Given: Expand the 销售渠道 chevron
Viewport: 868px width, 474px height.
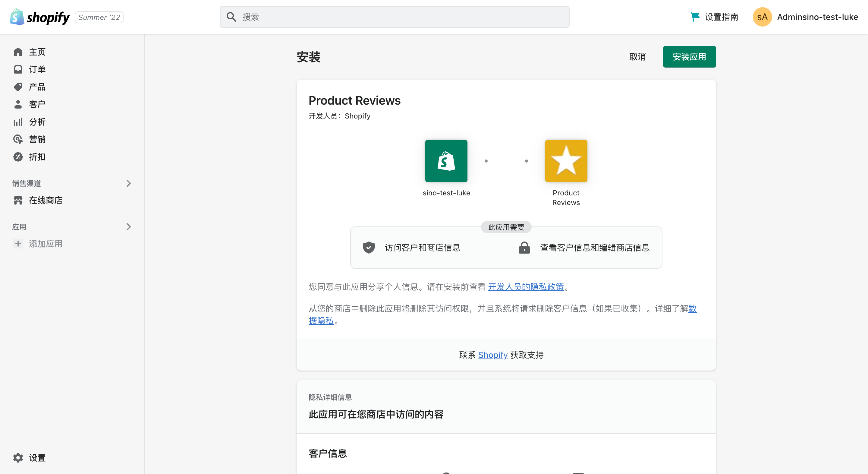Looking at the screenshot, I should [x=128, y=183].
